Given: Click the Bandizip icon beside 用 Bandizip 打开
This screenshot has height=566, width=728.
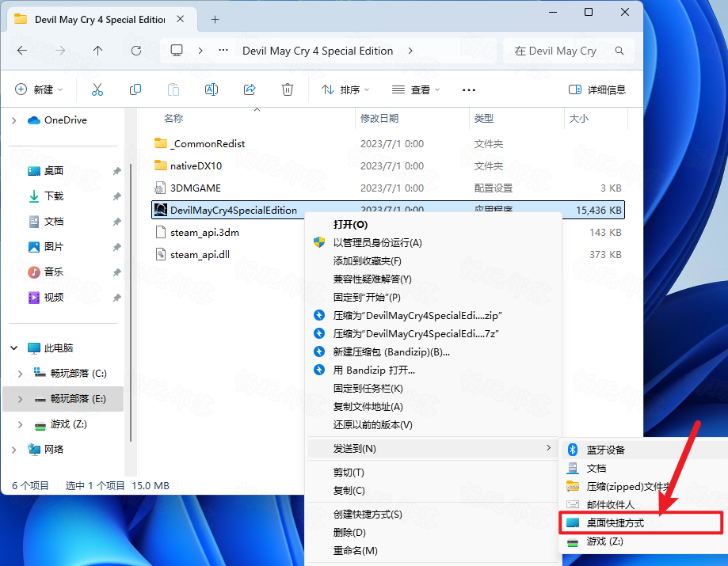Looking at the screenshot, I should (x=319, y=370).
